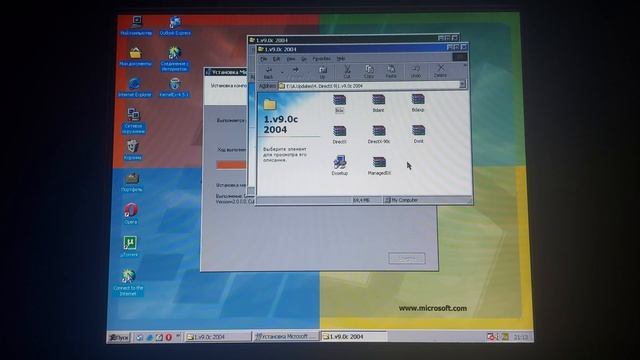
Task: Click the Back button in Explorer toolbar
Action: pos(268,72)
